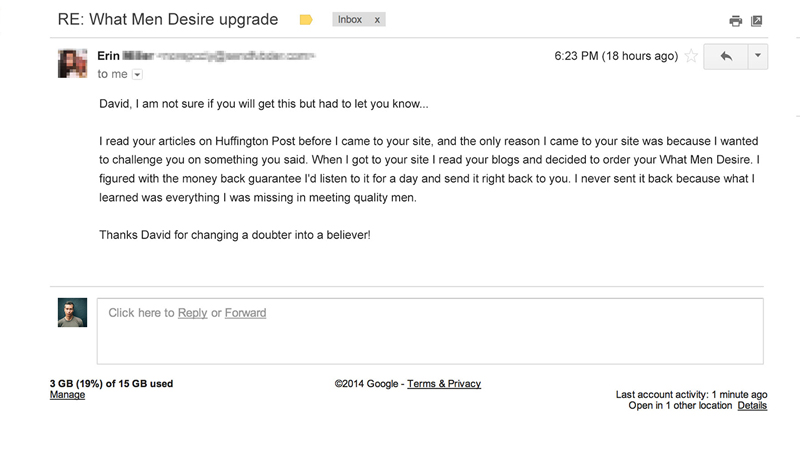Reply using the arrow button
800x450 pixels.
[726, 56]
